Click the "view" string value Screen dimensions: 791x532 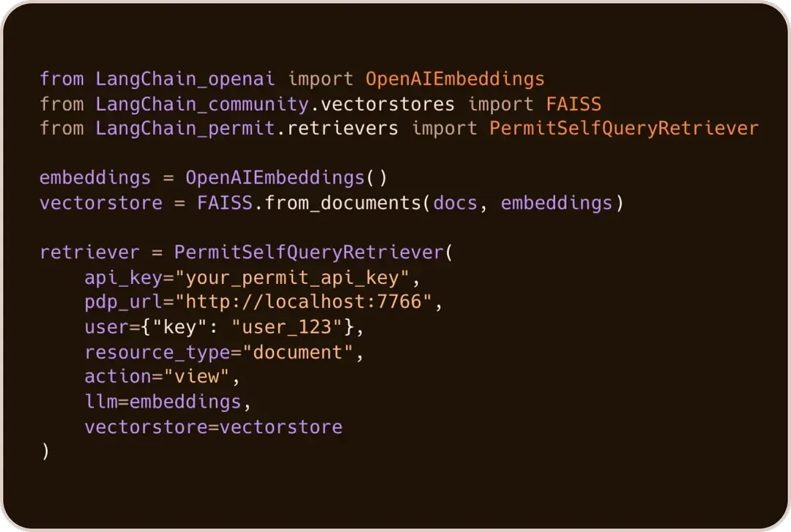[196, 377]
